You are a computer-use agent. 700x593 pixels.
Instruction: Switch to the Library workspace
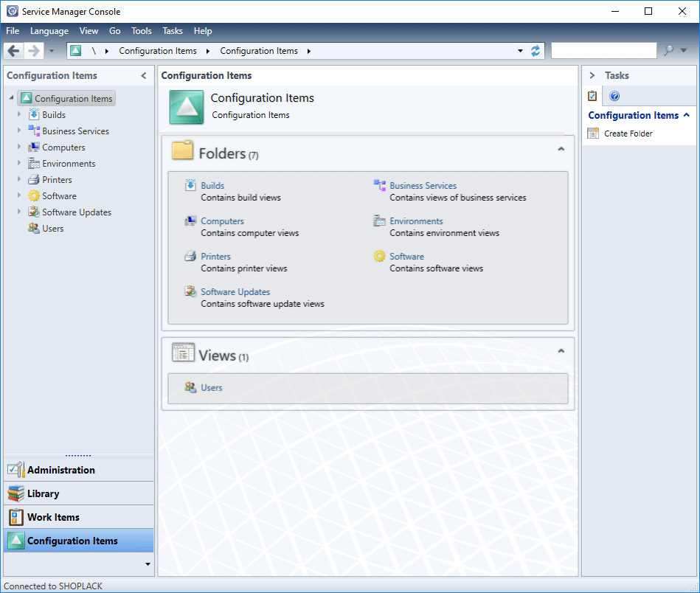coord(79,493)
